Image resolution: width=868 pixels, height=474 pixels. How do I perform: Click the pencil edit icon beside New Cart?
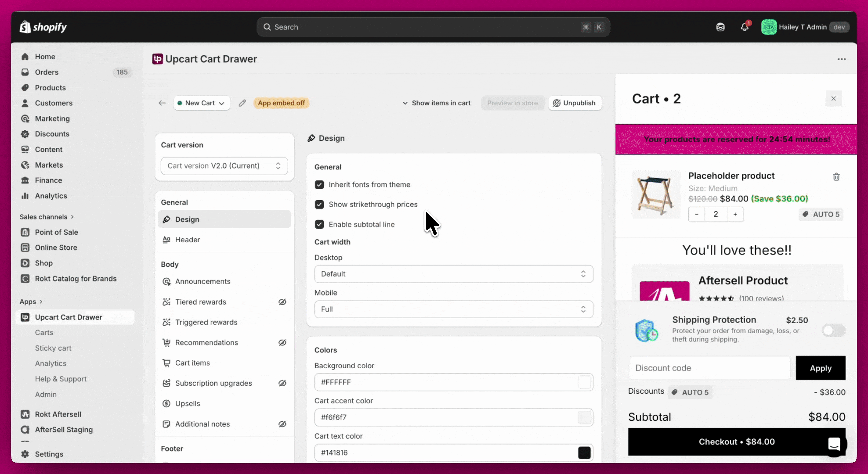pyautogui.click(x=242, y=103)
